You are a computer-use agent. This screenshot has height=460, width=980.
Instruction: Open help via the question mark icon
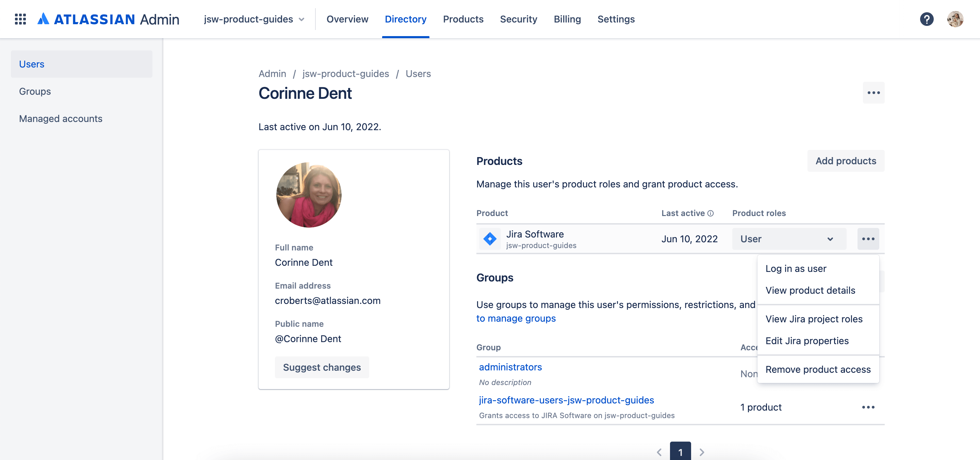pos(927,19)
